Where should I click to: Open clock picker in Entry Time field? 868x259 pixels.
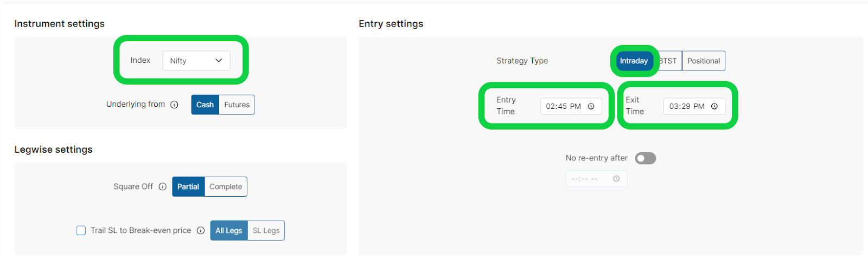tap(591, 106)
